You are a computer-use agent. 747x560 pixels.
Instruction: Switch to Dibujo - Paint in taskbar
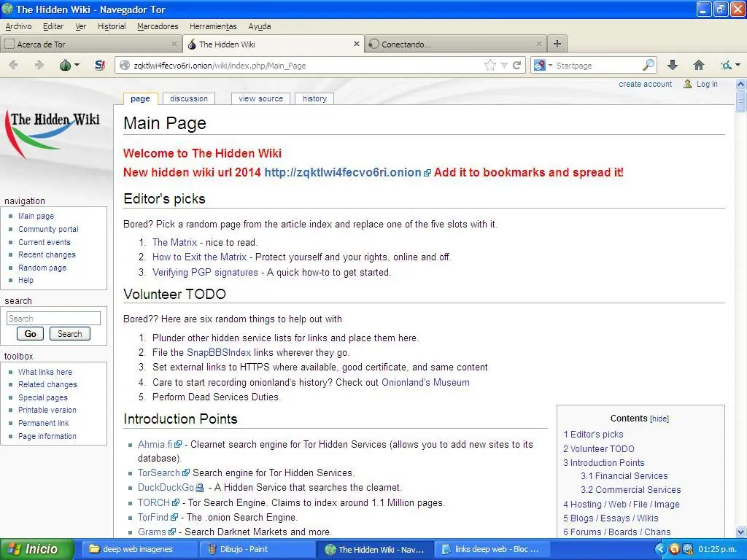256,549
